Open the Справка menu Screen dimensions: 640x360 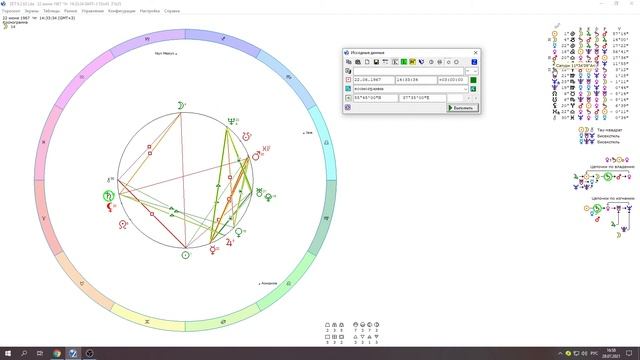pos(172,11)
